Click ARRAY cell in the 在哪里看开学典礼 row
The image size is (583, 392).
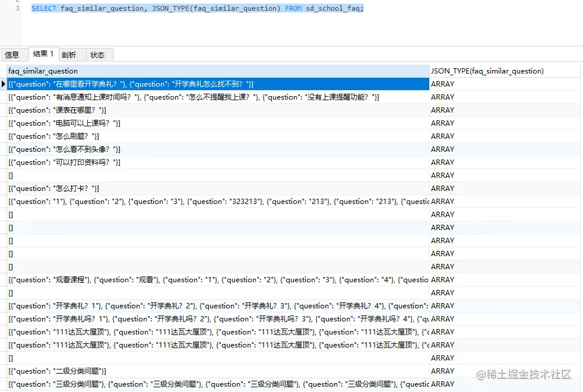pyautogui.click(x=505, y=84)
